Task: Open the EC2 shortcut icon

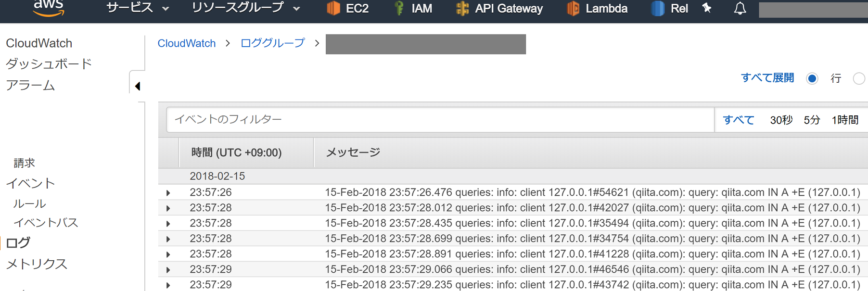Action: 333,8
